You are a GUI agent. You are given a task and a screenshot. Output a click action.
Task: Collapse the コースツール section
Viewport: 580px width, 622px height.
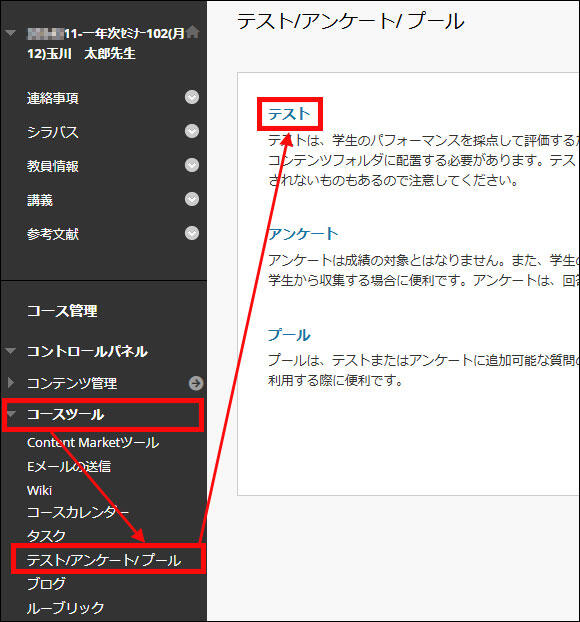pos(11,415)
